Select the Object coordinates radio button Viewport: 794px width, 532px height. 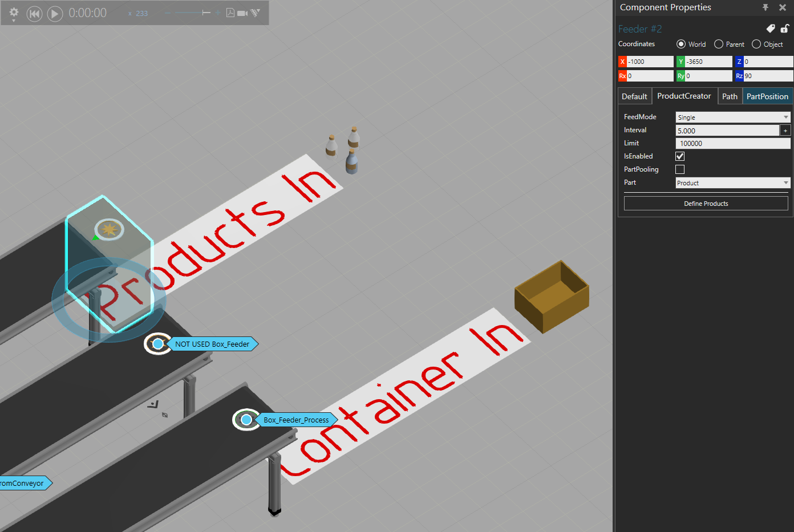pos(756,44)
